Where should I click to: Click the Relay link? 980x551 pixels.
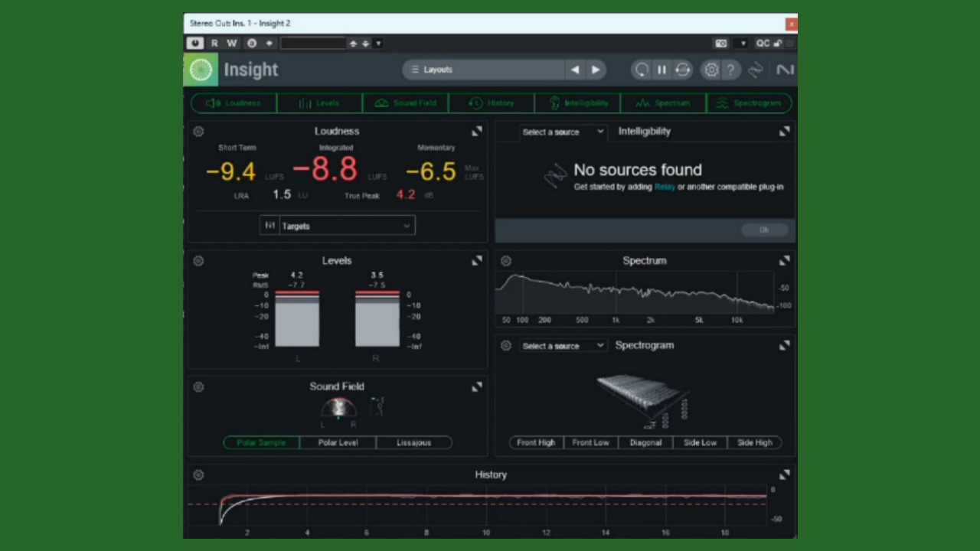[665, 187]
